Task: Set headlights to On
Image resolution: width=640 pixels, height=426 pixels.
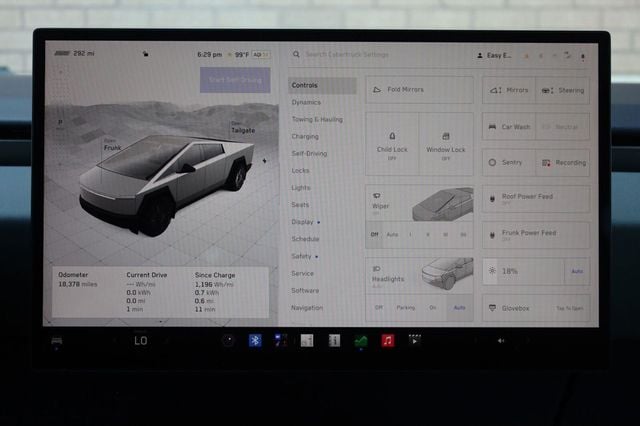Action: 433,307
